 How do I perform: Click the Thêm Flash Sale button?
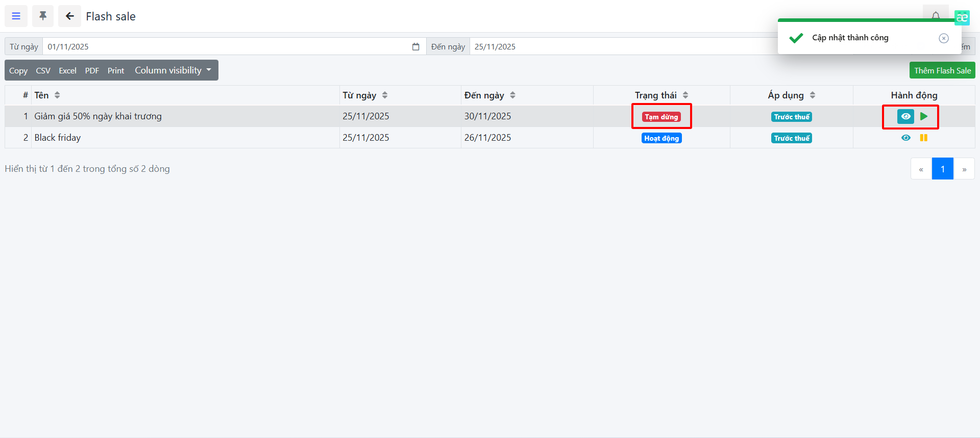tap(942, 71)
